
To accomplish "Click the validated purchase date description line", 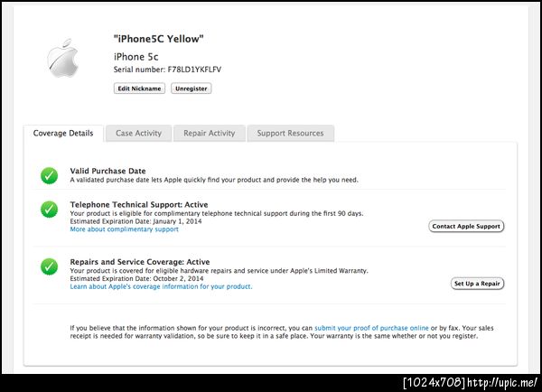I will point(214,180).
